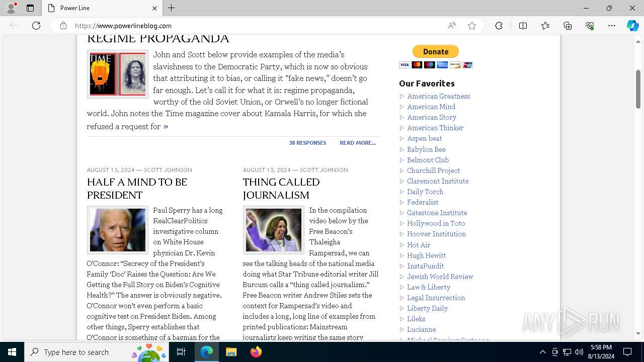This screenshot has height=362, width=644.
Task: Open the Liberty Daily link
Action: pyautogui.click(x=427, y=308)
